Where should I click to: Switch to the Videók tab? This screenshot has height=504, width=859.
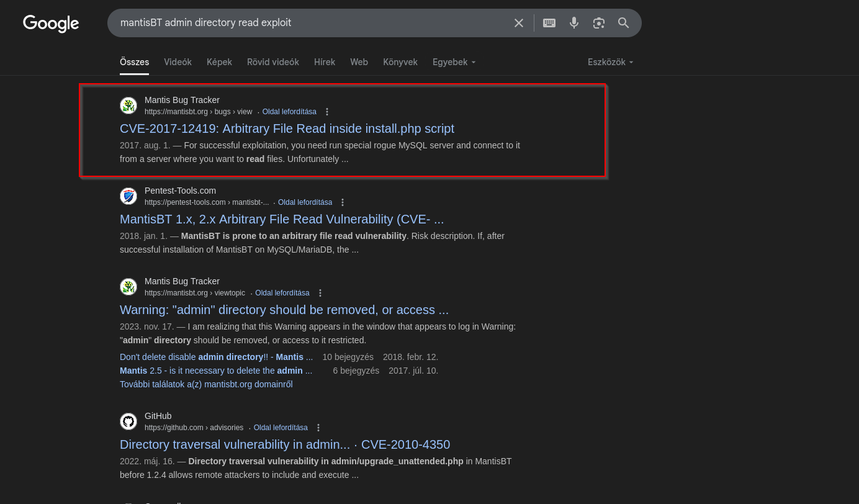point(178,62)
